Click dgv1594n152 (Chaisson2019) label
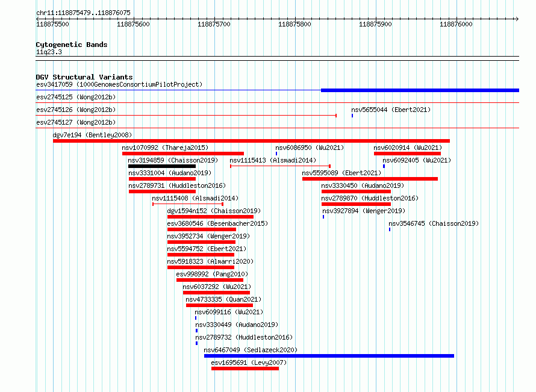The image size is (536, 392). click(214, 211)
